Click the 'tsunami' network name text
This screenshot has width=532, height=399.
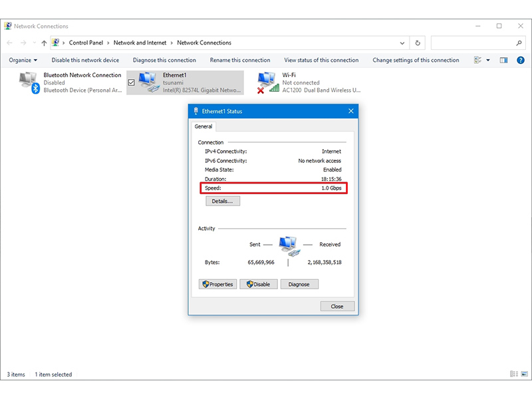[173, 82]
